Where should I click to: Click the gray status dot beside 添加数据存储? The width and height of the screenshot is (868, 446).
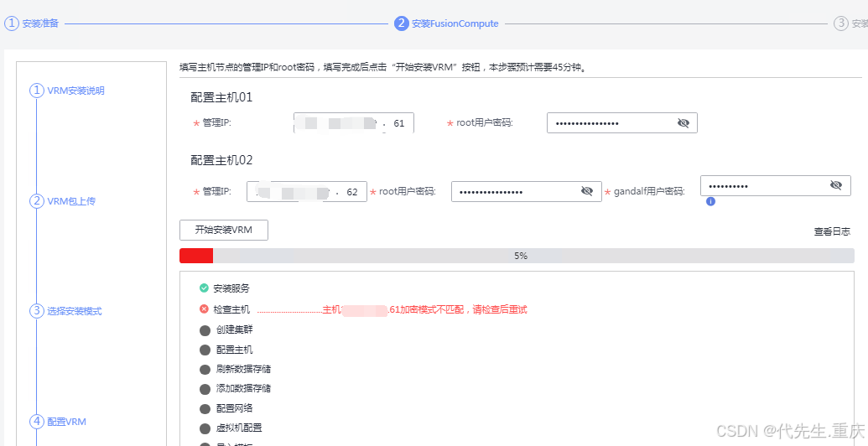click(205, 389)
